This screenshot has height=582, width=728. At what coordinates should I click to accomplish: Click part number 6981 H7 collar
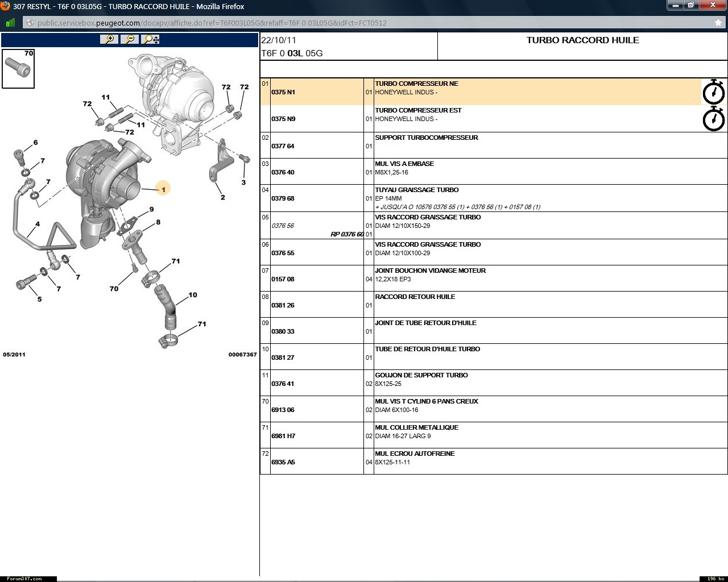(x=283, y=436)
